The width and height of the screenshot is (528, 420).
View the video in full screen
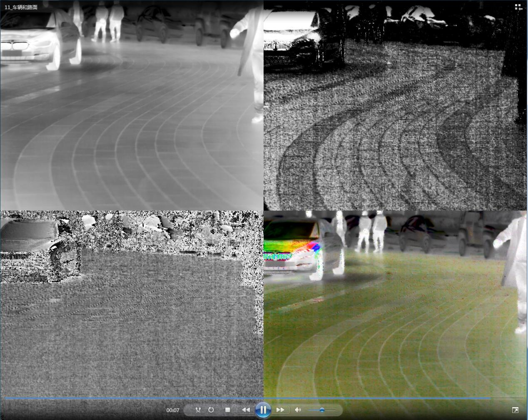[515, 410]
